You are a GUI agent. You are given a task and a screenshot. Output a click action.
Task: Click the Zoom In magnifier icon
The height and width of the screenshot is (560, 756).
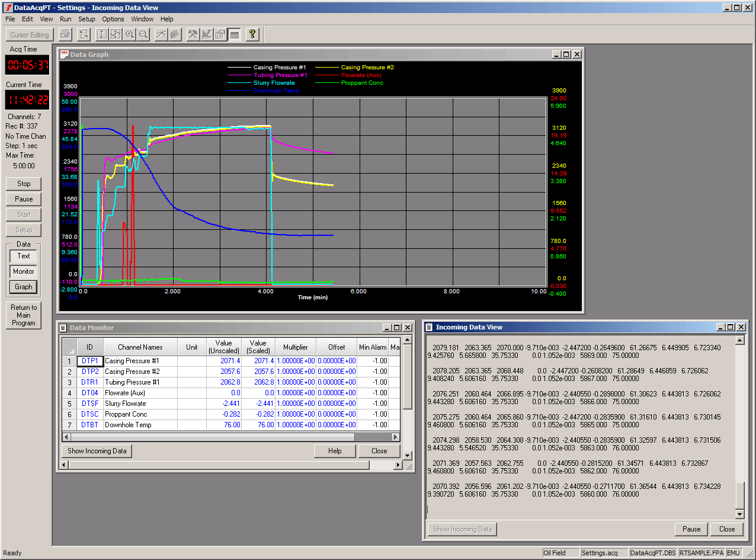coord(130,34)
